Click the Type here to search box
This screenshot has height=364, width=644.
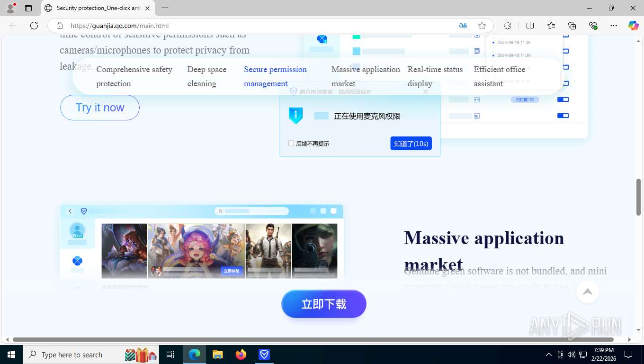(x=91, y=355)
